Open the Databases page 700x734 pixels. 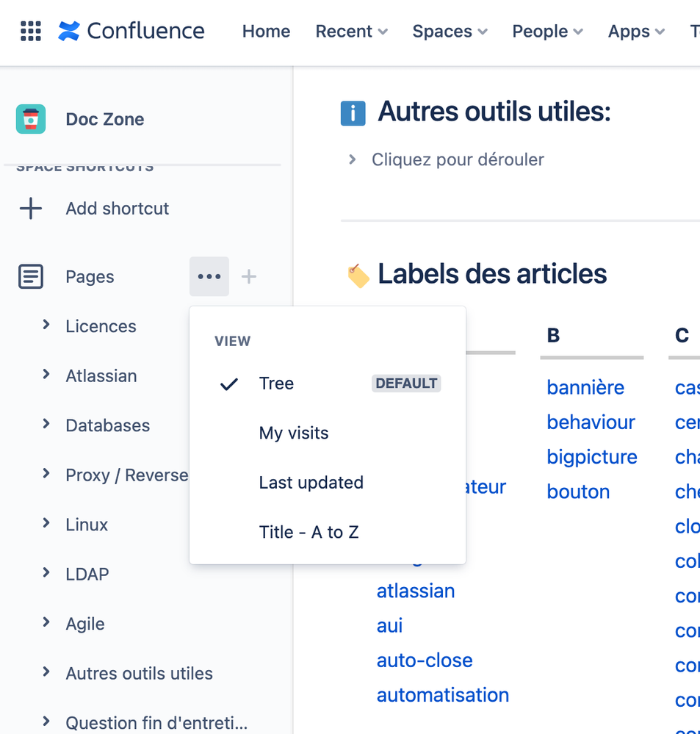click(x=108, y=425)
